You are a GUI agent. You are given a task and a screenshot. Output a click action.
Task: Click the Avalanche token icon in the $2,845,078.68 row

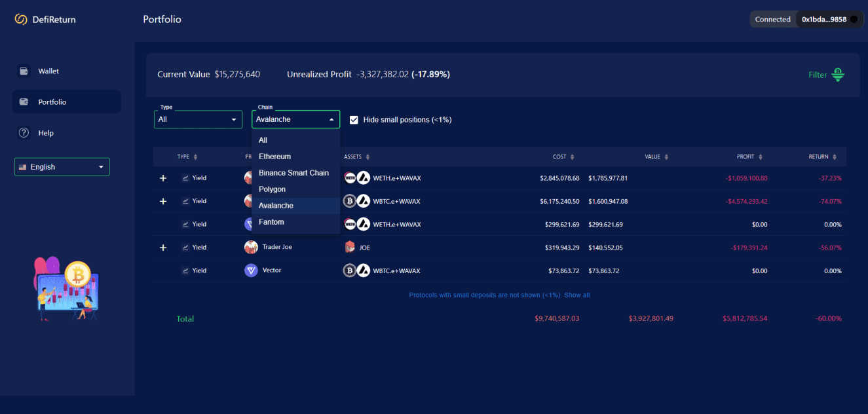(x=363, y=178)
